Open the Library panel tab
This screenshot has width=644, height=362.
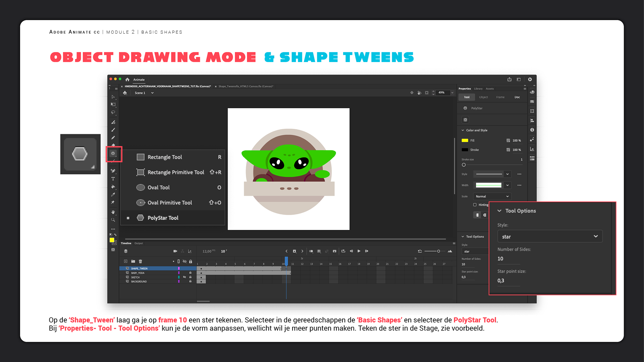point(478,89)
